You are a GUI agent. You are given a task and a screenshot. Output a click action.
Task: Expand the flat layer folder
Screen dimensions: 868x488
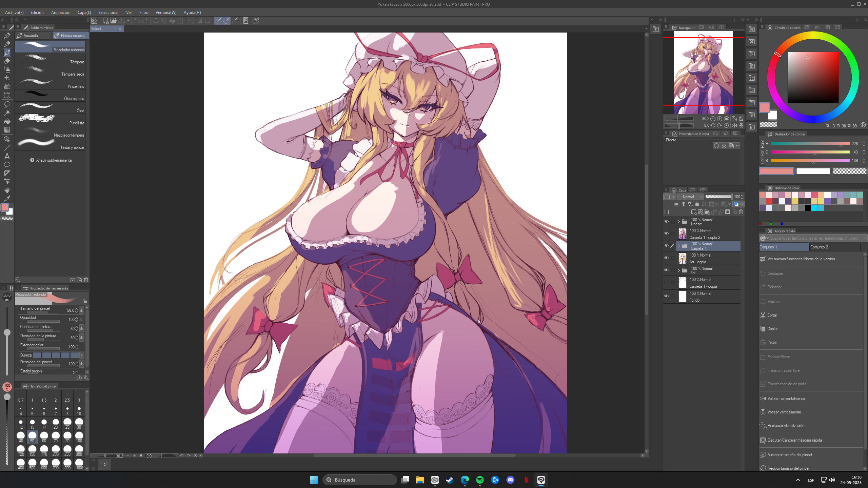point(679,270)
